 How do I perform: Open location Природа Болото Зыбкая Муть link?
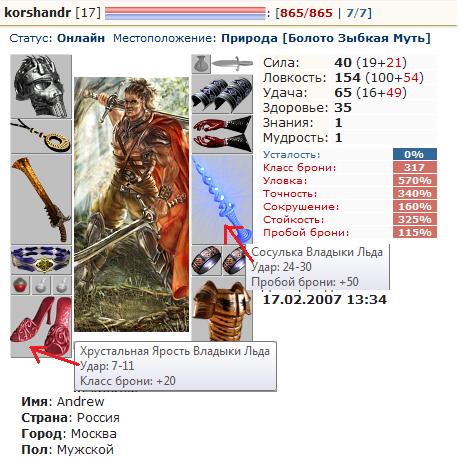(x=326, y=38)
